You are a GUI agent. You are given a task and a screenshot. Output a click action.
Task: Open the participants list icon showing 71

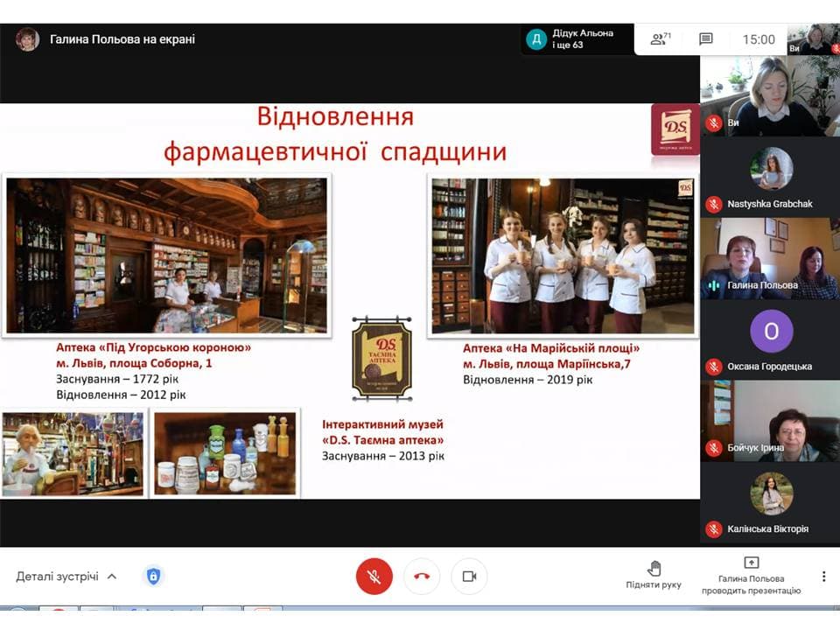click(660, 38)
